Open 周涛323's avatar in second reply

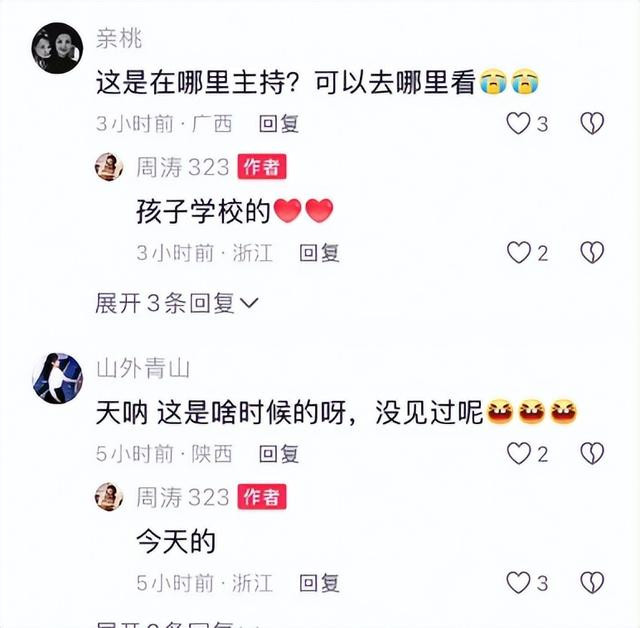(x=109, y=497)
